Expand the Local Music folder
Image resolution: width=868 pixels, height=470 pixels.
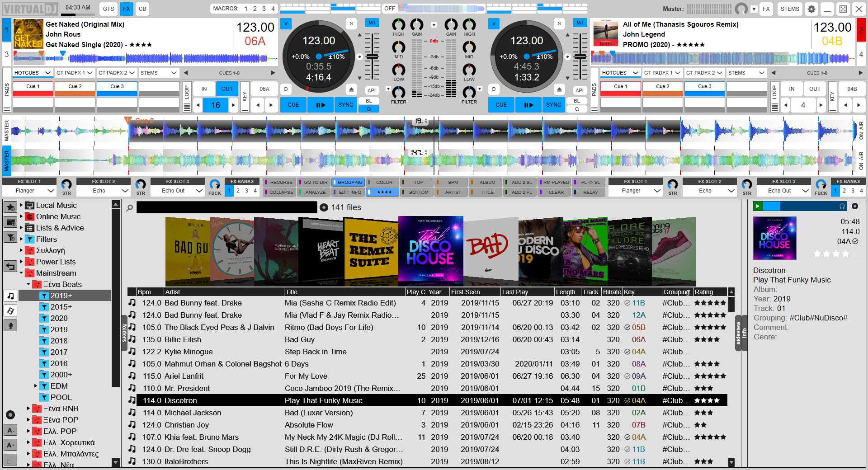click(21, 205)
